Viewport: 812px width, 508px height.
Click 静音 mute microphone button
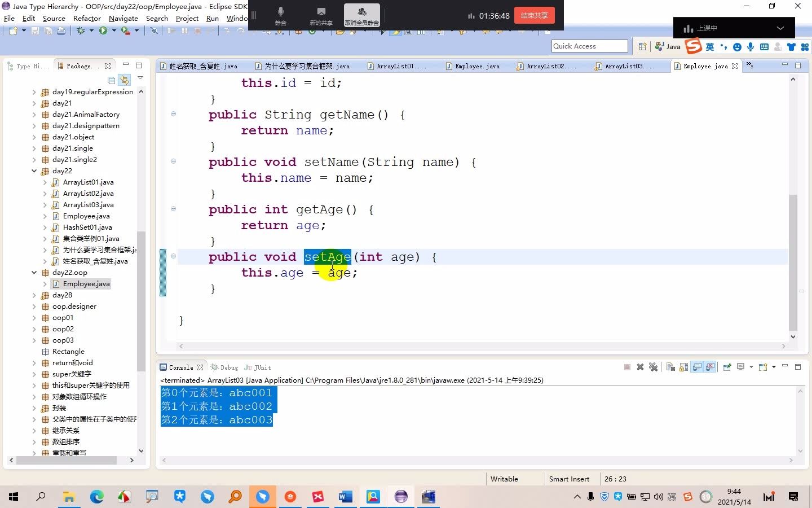(x=280, y=16)
